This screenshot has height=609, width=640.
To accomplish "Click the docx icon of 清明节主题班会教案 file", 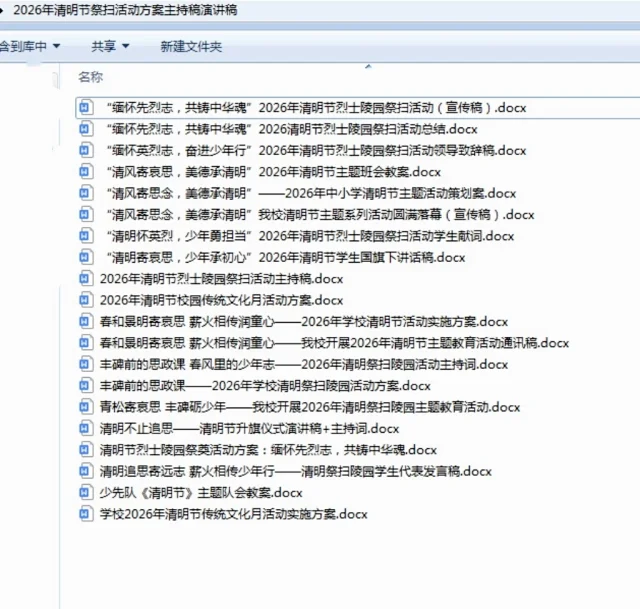I will [86, 171].
